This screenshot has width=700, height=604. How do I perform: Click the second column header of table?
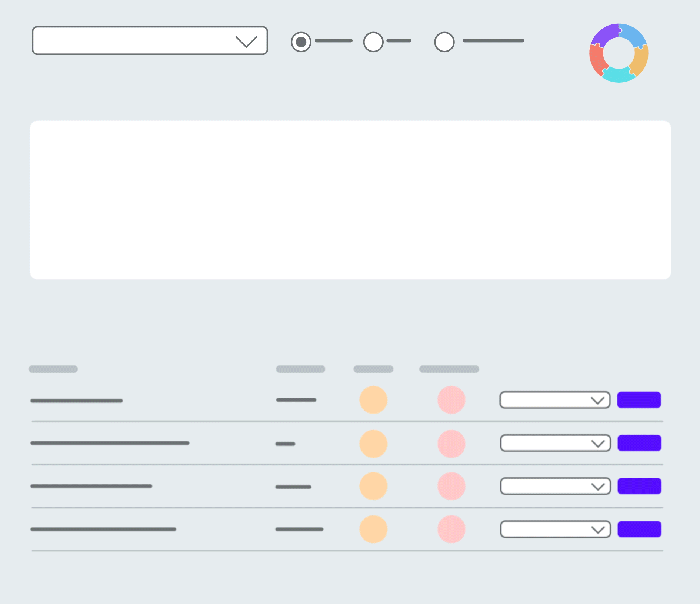click(x=300, y=369)
